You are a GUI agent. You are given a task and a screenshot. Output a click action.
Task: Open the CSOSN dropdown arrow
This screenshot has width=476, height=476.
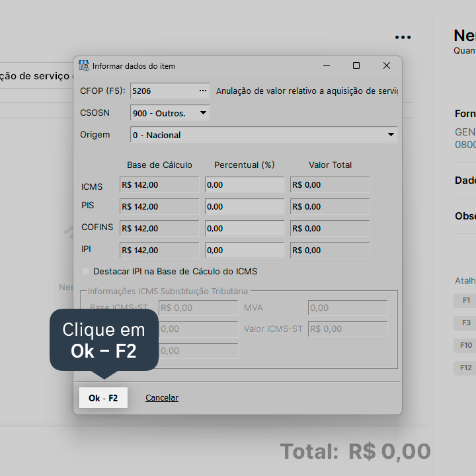(x=203, y=113)
